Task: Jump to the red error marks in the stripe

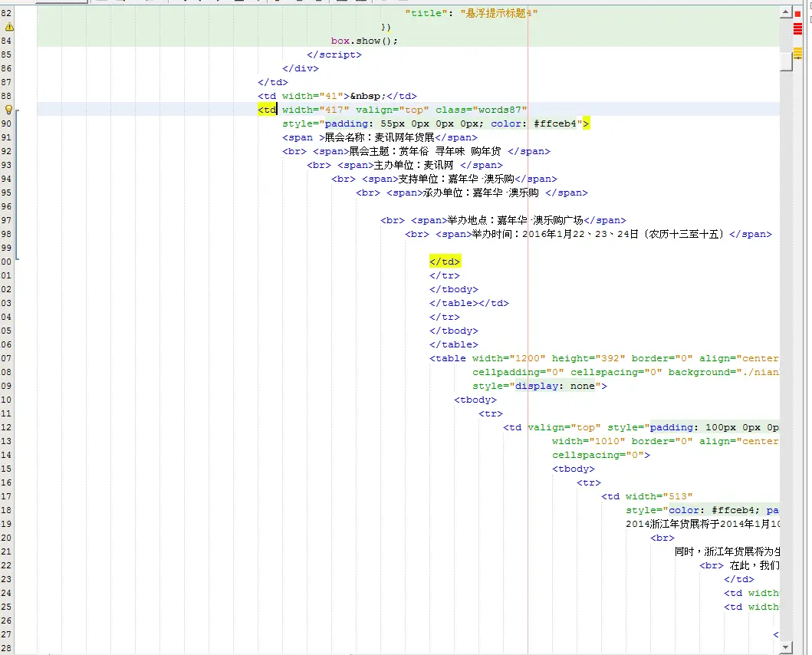Action: tap(798, 29)
